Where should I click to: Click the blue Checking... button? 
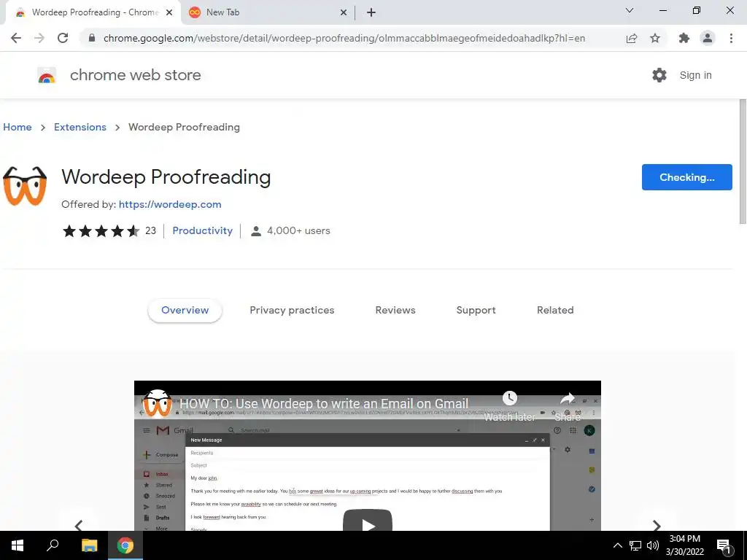(x=686, y=177)
